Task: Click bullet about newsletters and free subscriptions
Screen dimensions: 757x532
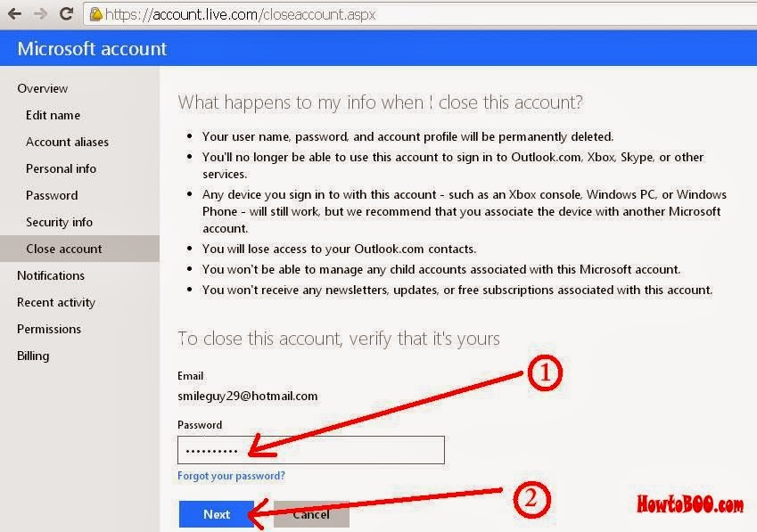Action: tap(457, 290)
